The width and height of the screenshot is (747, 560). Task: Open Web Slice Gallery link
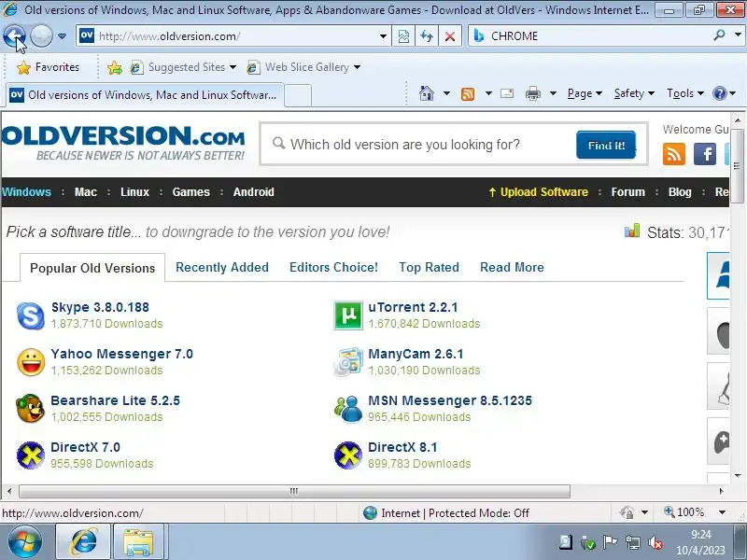(303, 67)
